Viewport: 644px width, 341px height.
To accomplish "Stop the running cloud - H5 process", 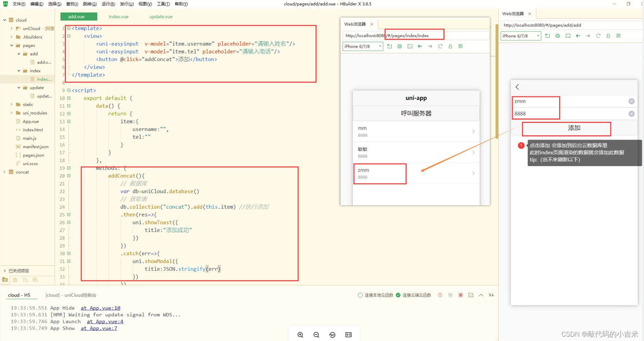I will click(461, 295).
